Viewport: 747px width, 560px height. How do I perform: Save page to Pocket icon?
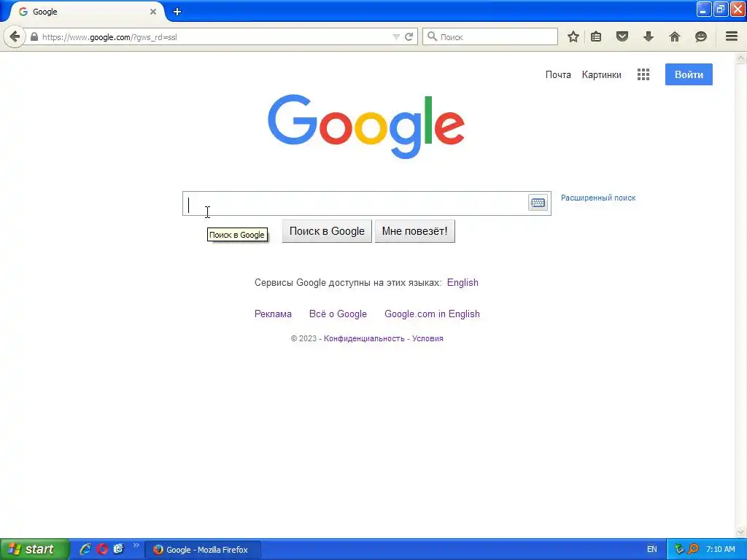point(622,36)
